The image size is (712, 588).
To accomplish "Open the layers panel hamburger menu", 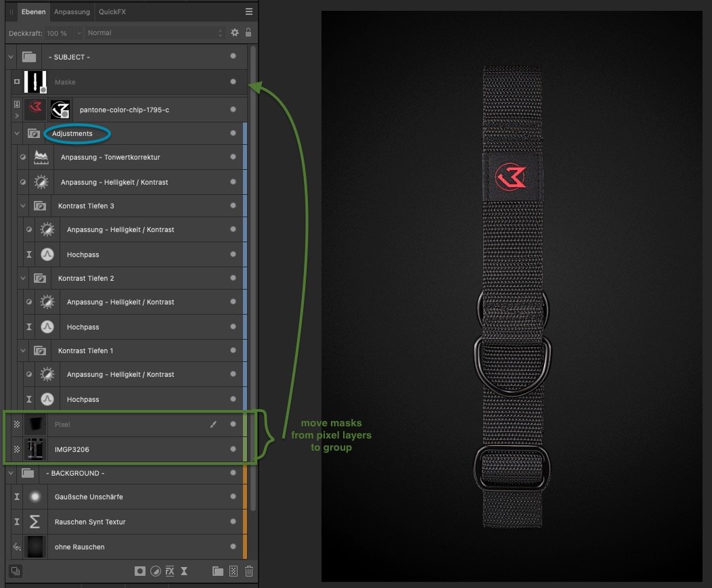I will 249,12.
